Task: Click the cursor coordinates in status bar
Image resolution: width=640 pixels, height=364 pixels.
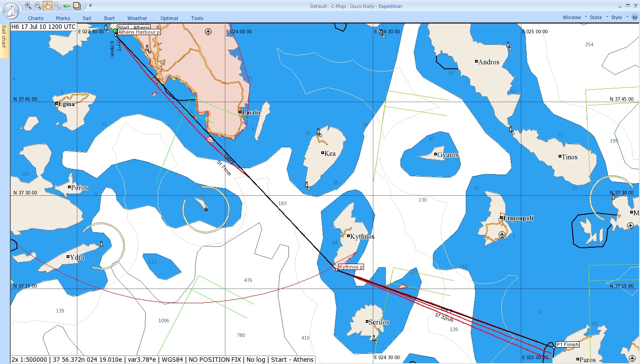Action: (x=87, y=360)
